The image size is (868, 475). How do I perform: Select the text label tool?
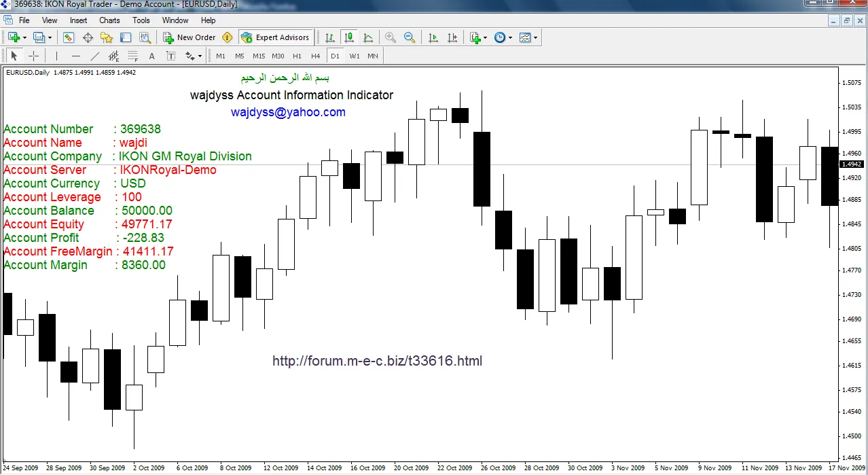[170, 56]
